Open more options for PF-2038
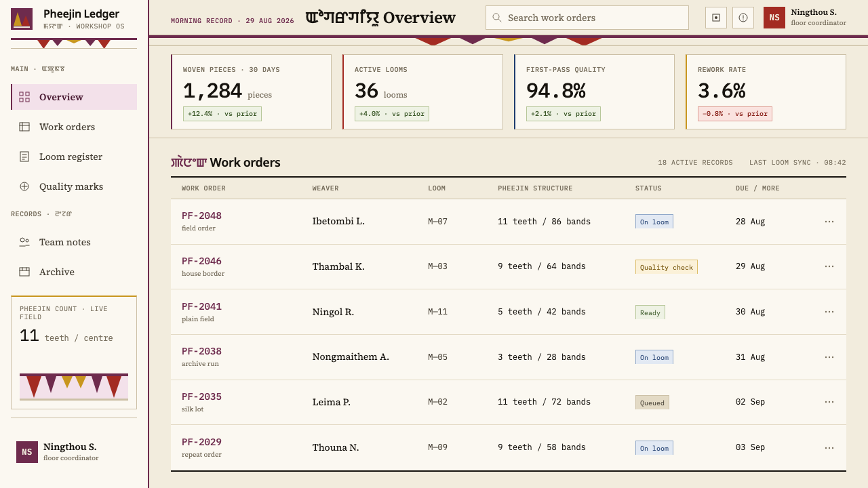Screen dimensions: 868x488 coord(829,357)
